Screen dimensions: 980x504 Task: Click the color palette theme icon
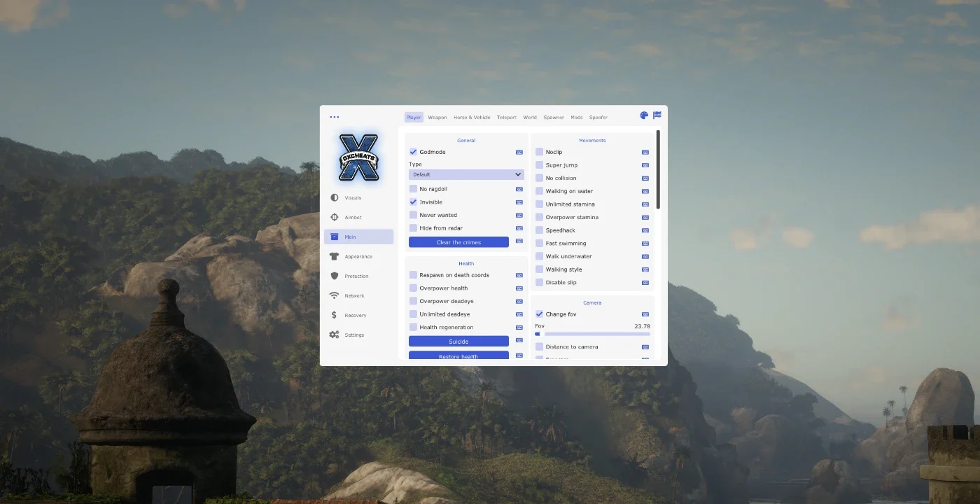pos(644,115)
